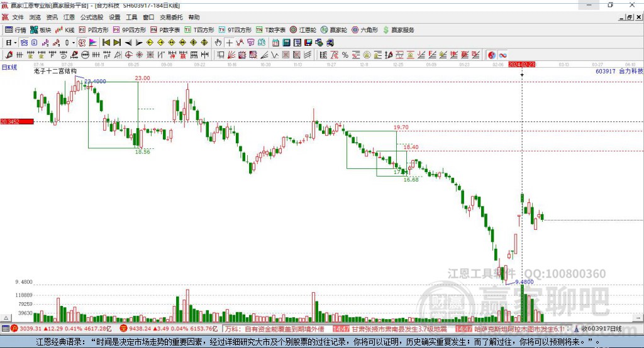The image size is (644, 348).
Task: Select the 2024-02-23 date marker
Action: tap(521, 65)
